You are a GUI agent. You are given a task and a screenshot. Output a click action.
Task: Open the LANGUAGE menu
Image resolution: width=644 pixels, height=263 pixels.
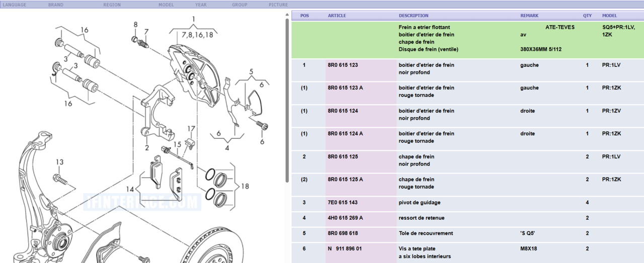click(15, 5)
